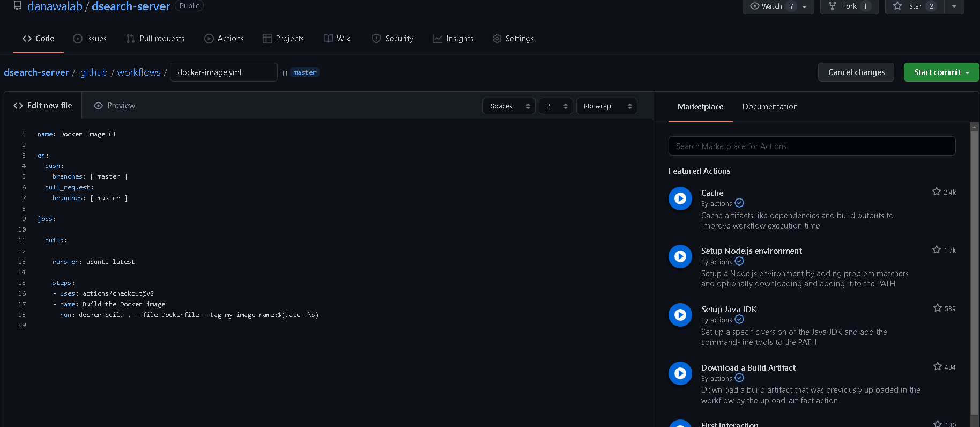
Task: Click Setup Java JDK verified badge
Action: 739,319
